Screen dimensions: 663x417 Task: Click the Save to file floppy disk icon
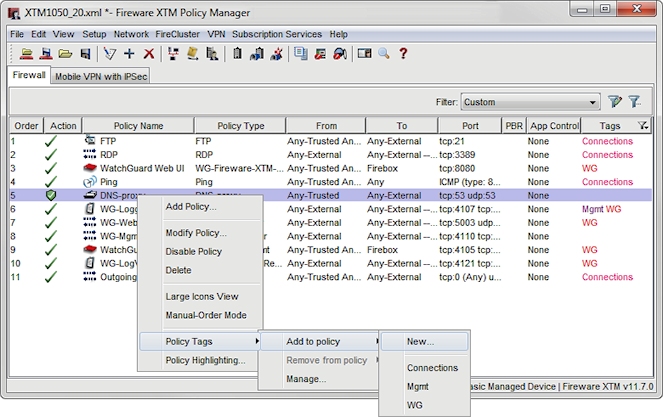[85, 54]
